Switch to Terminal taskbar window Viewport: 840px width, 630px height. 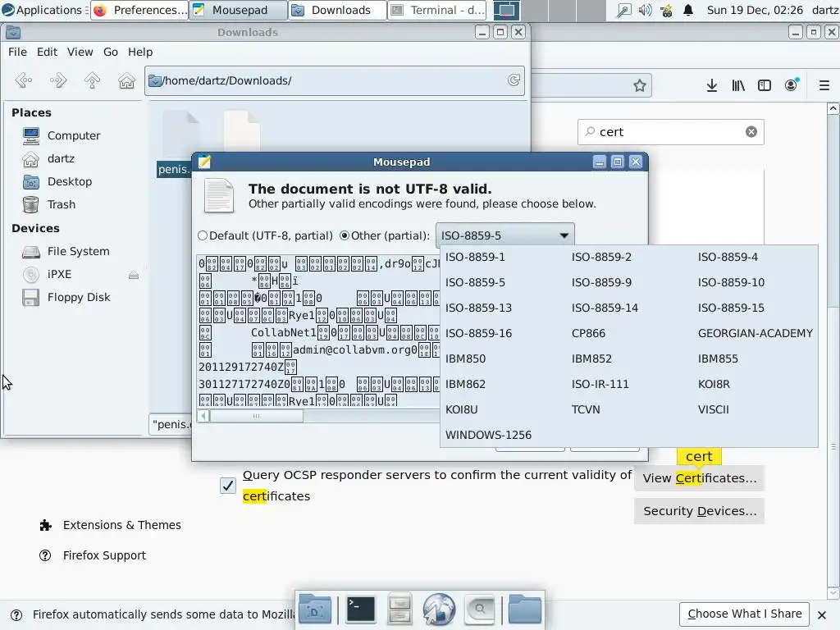click(437, 10)
